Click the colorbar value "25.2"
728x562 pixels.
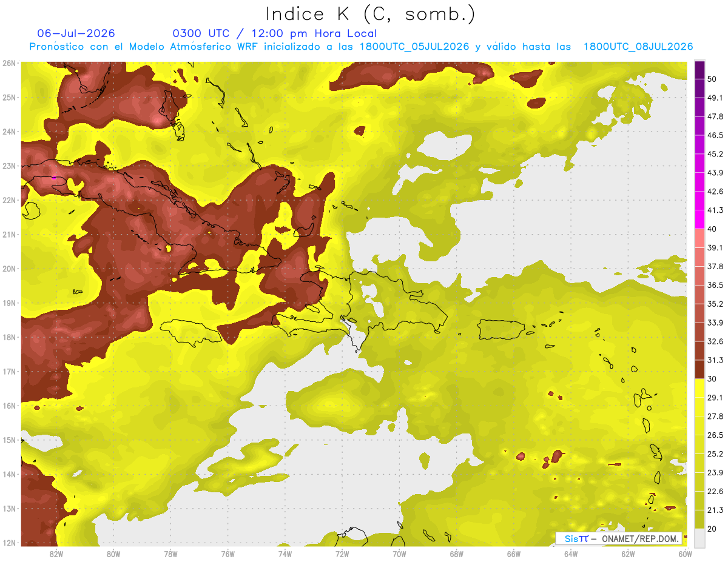(x=715, y=454)
